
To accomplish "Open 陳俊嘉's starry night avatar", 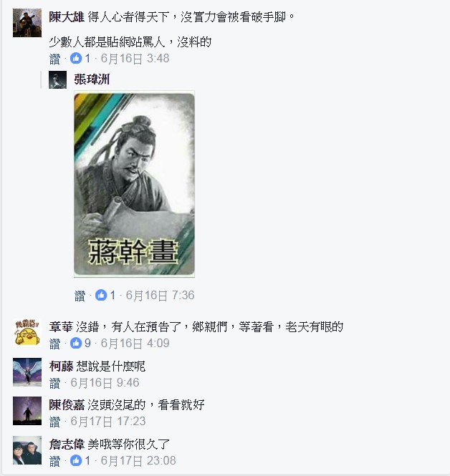I will (x=27, y=411).
